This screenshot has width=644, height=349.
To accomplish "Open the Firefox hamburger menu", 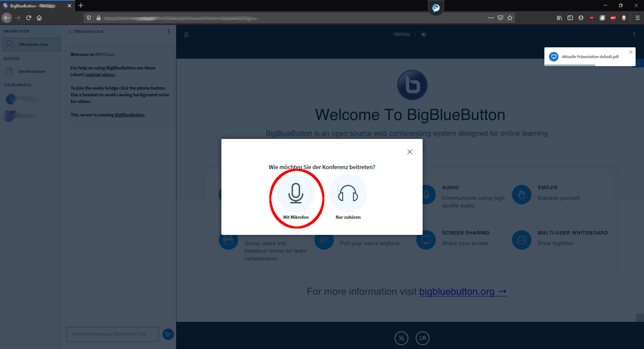I will [x=637, y=18].
